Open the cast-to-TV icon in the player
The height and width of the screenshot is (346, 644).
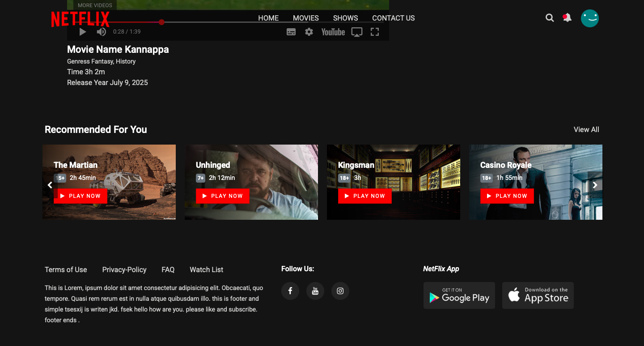click(x=356, y=32)
